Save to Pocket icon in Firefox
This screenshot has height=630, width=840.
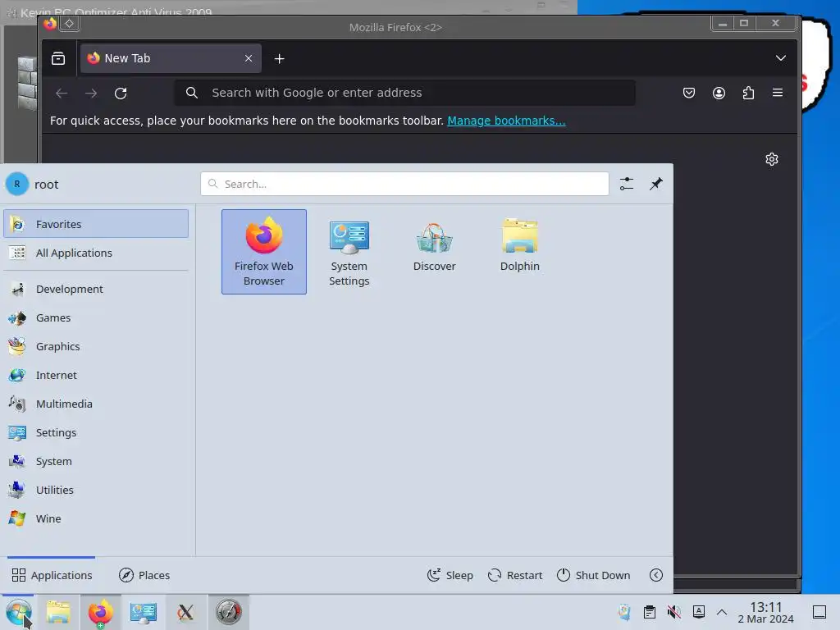coord(689,93)
